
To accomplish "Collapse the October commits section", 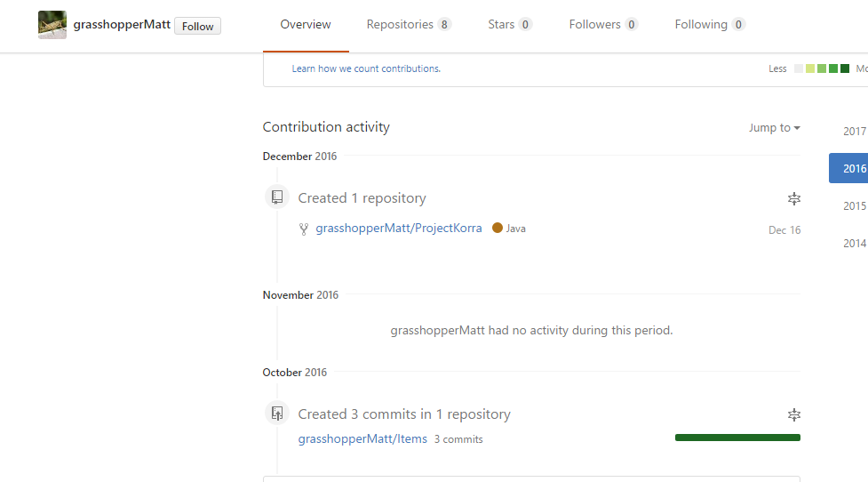I will coord(794,415).
